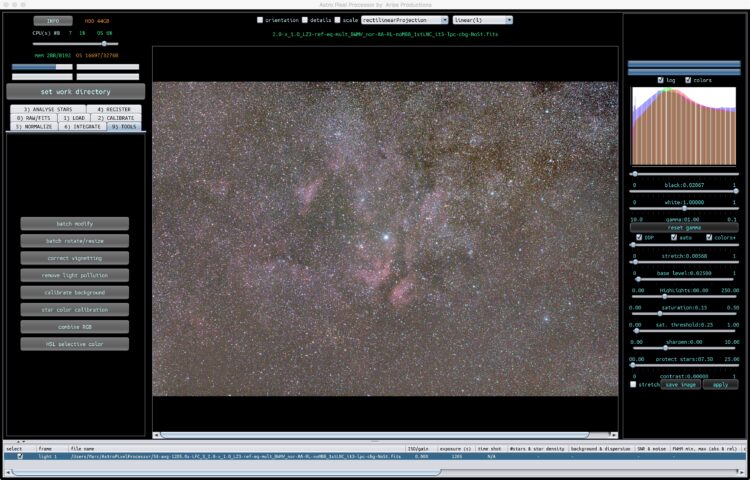Open the batch rotate/resize tool
The width and height of the screenshot is (750, 480).
pyautogui.click(x=75, y=241)
